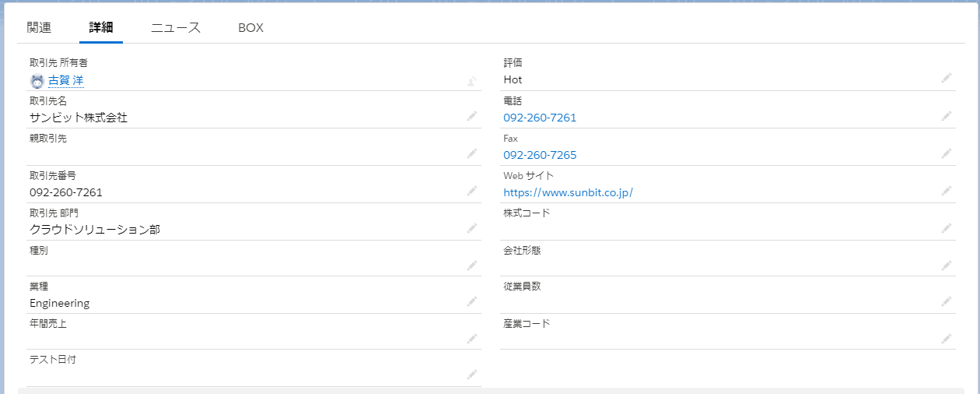Click the テスト日付 field label
Image resolution: width=980 pixels, height=394 pixels.
pos(53,360)
